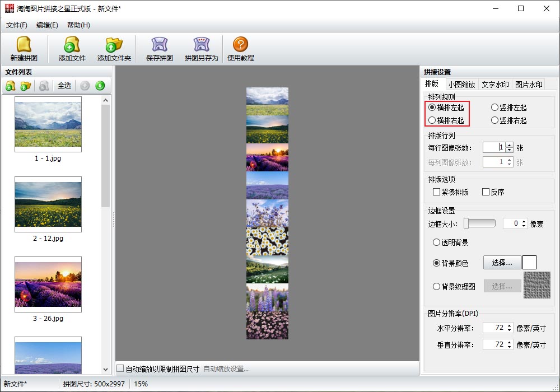Increase 每行图像张数 with up arrow

510,145
